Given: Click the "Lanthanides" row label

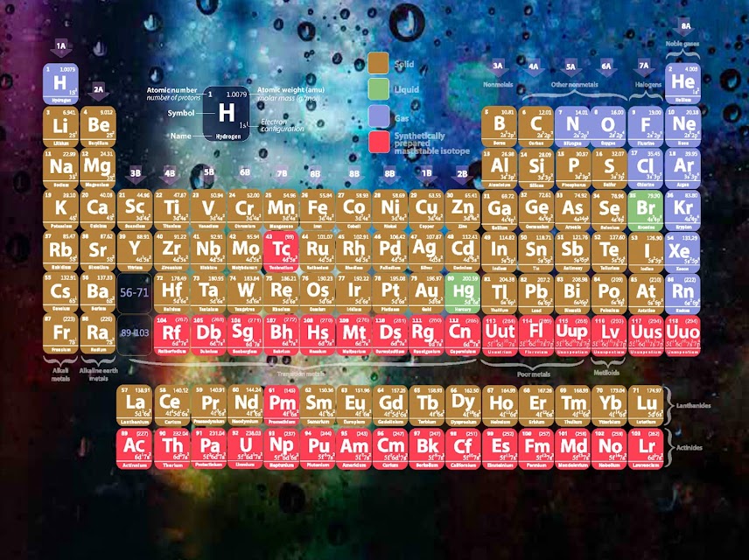Looking at the screenshot, I should 694,405.
